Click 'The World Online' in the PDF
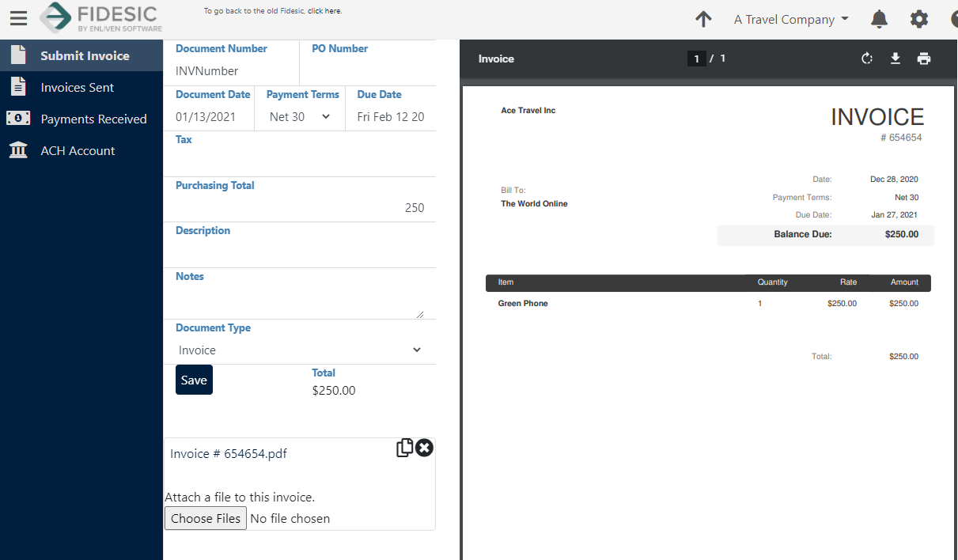958x560 pixels. [534, 203]
